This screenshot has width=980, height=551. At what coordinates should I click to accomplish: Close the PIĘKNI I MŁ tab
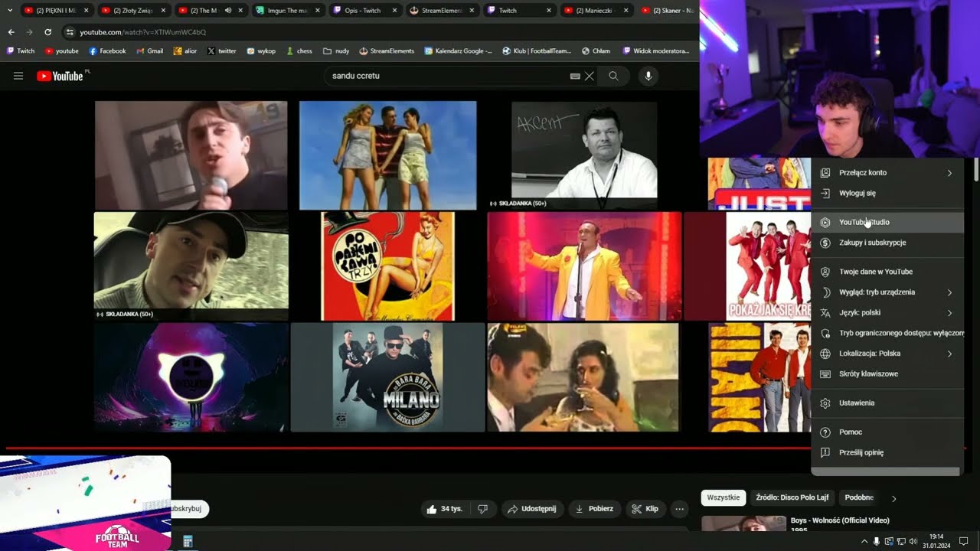[x=86, y=11]
